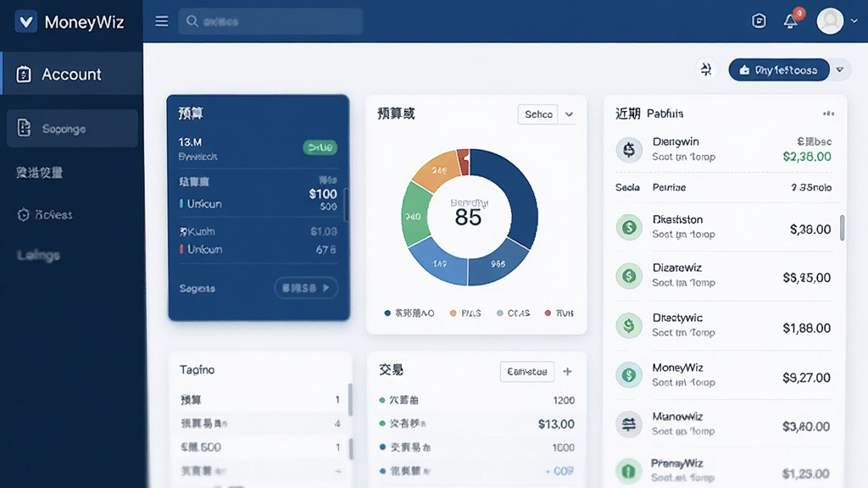Click the $100 amount in budget card
Image resolution: width=868 pixels, height=488 pixels.
pos(323,194)
